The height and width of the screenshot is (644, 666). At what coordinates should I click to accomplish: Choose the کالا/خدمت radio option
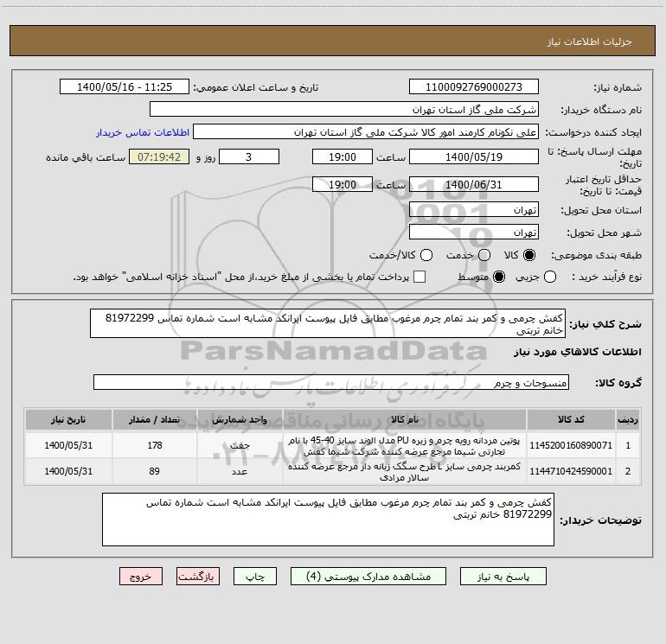click(x=426, y=255)
